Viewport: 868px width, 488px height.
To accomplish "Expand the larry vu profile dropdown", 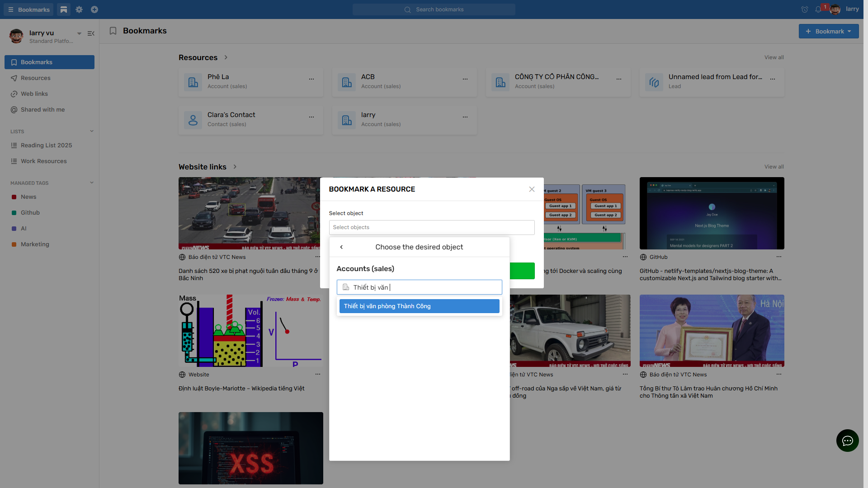I will (x=79, y=33).
